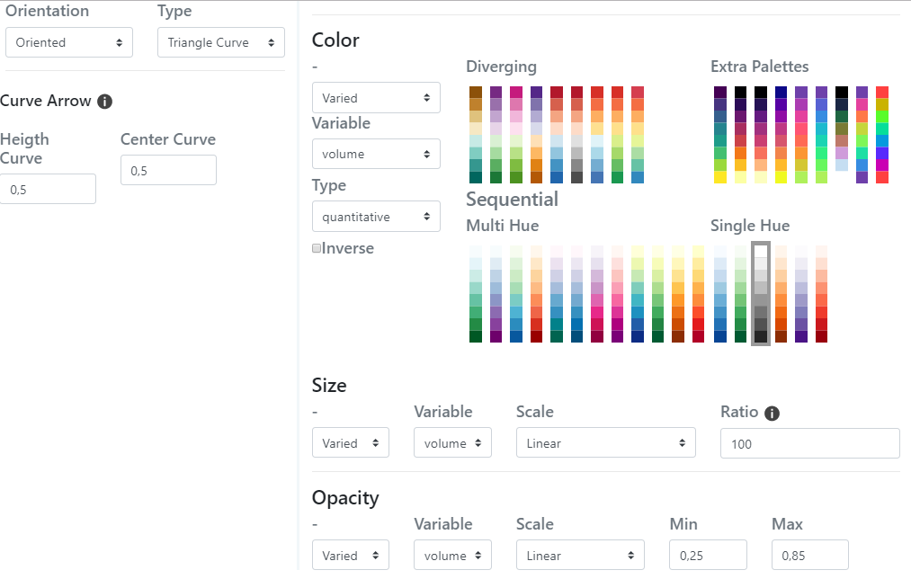Click the Heigth Curve input field
This screenshot has height=588, width=911.
(x=48, y=189)
